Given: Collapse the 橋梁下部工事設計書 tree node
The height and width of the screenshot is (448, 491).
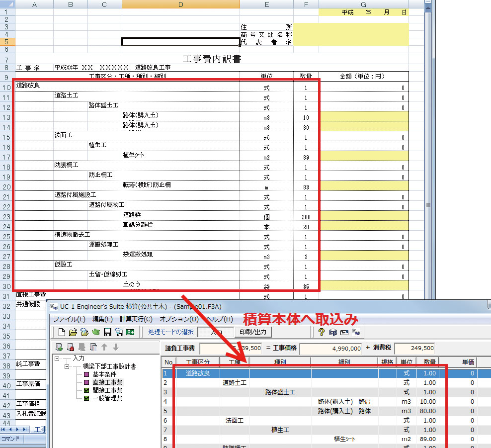Looking at the screenshot, I should coord(67,366).
